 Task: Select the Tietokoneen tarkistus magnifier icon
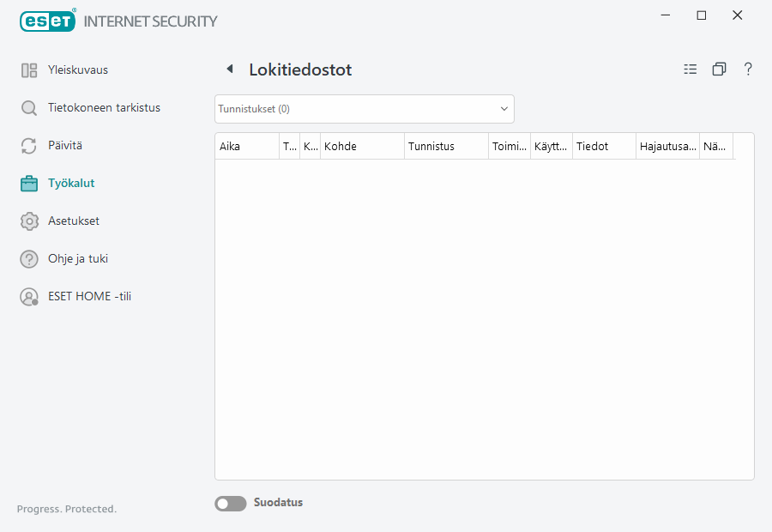pyautogui.click(x=28, y=107)
